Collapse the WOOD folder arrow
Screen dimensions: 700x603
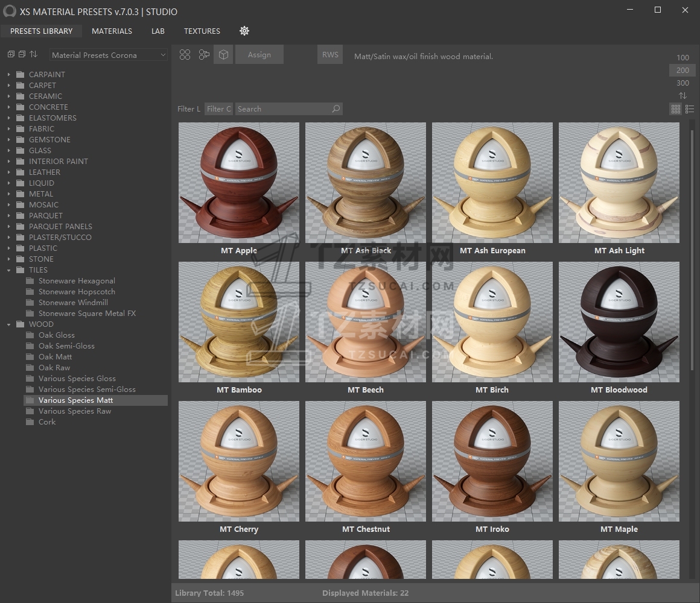pos(9,324)
